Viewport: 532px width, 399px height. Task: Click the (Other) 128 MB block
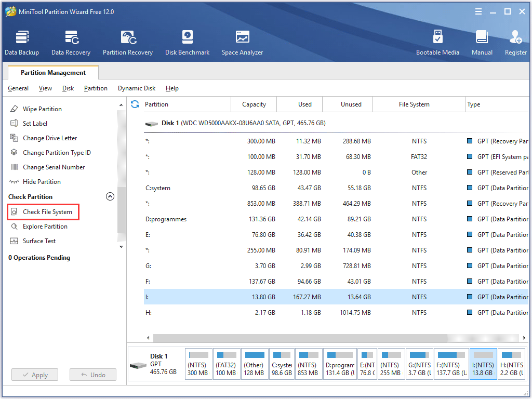(255, 364)
